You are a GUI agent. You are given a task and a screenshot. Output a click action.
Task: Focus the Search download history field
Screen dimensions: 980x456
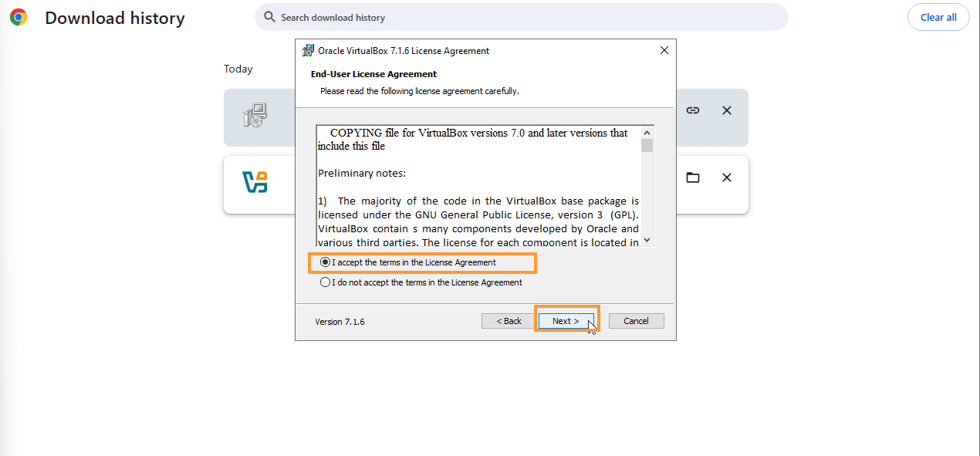[x=522, y=17]
